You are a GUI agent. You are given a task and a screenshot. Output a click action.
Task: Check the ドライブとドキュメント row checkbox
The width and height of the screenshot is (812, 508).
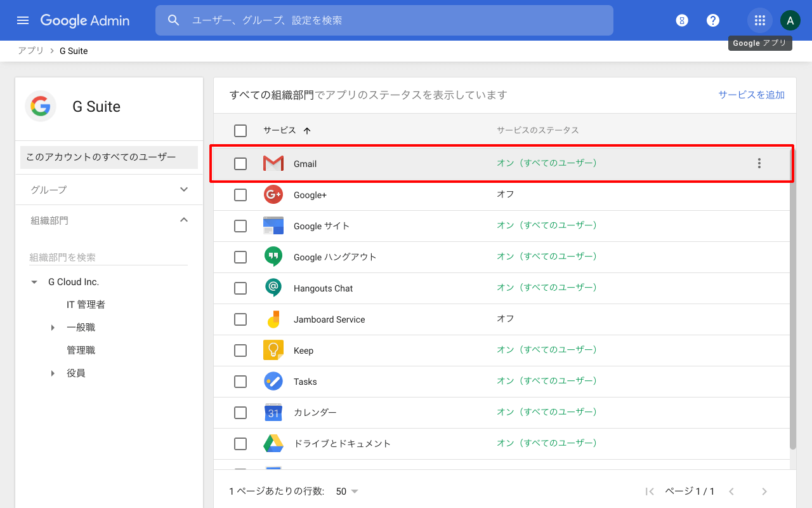pyautogui.click(x=240, y=444)
